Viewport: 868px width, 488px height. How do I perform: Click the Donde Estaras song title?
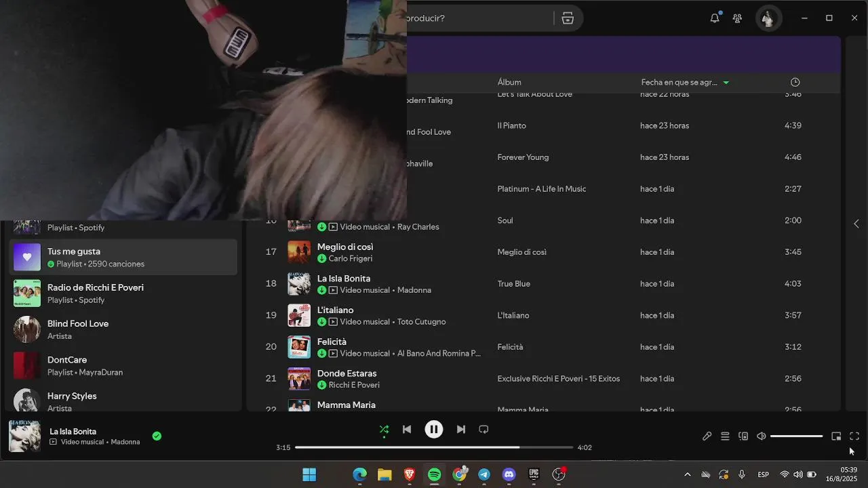click(347, 373)
